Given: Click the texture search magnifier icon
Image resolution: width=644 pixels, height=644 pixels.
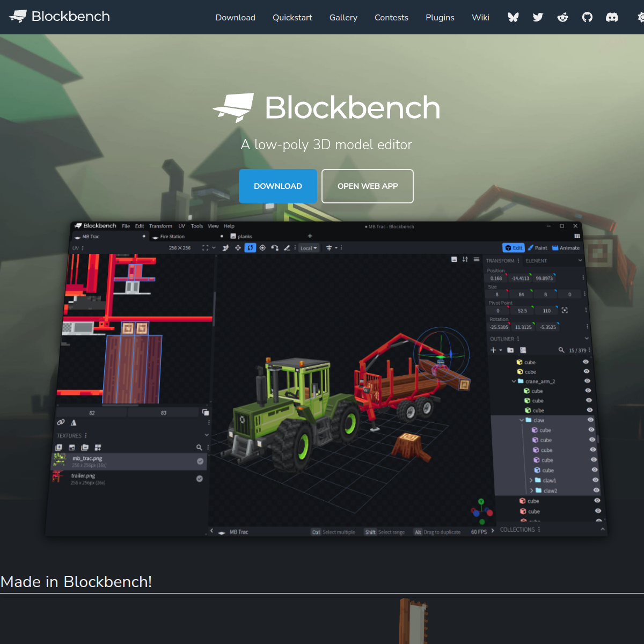Looking at the screenshot, I should [x=199, y=447].
